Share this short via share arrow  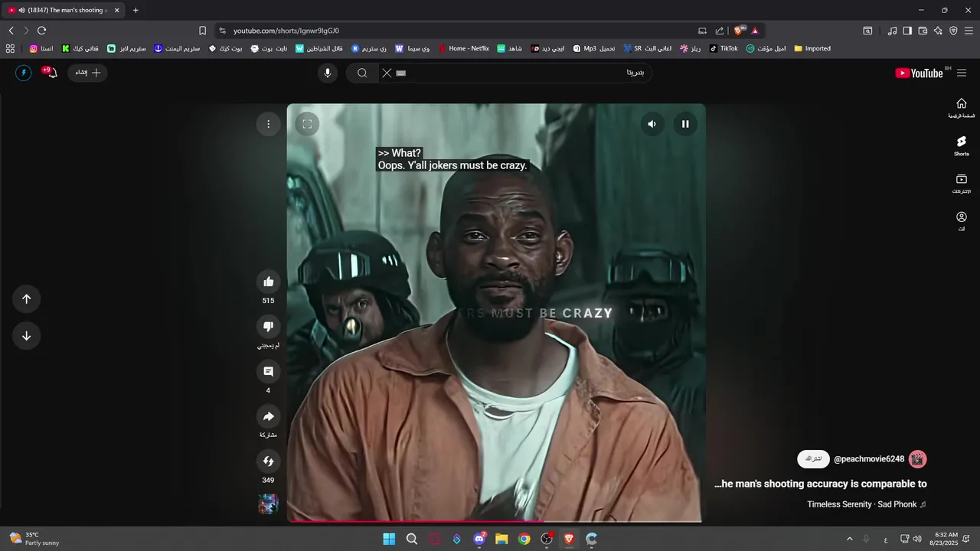click(x=268, y=417)
